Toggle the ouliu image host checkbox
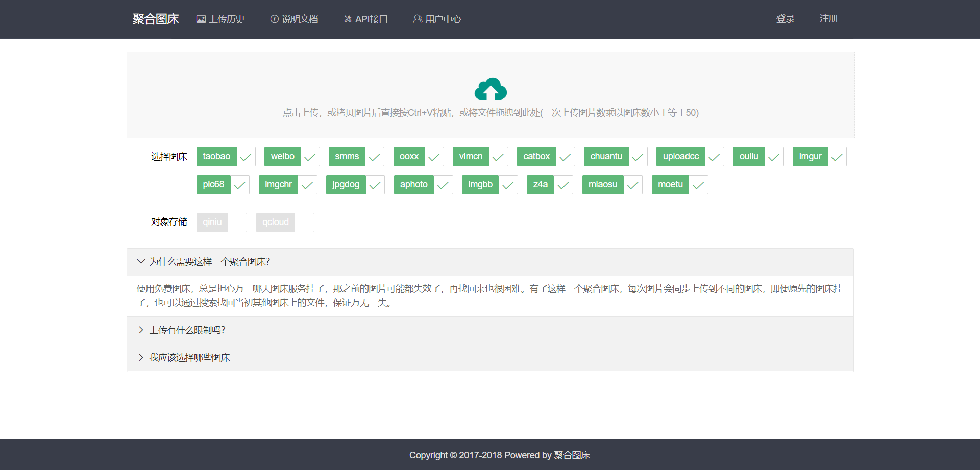Screen dimensions: 980x470 tap(758, 157)
